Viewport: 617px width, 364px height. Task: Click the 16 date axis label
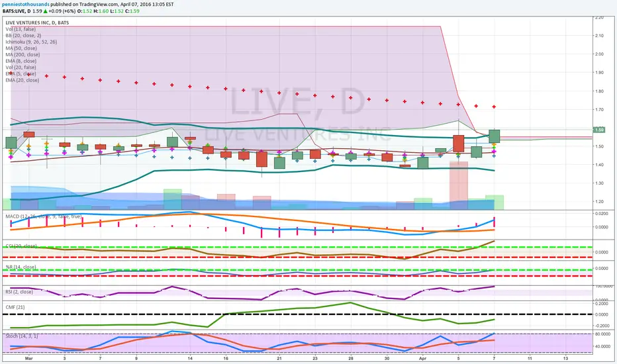tap(226, 359)
